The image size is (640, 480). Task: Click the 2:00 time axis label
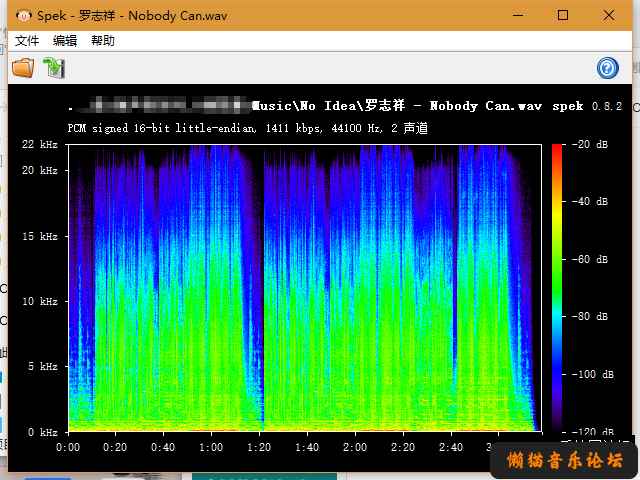(355, 447)
